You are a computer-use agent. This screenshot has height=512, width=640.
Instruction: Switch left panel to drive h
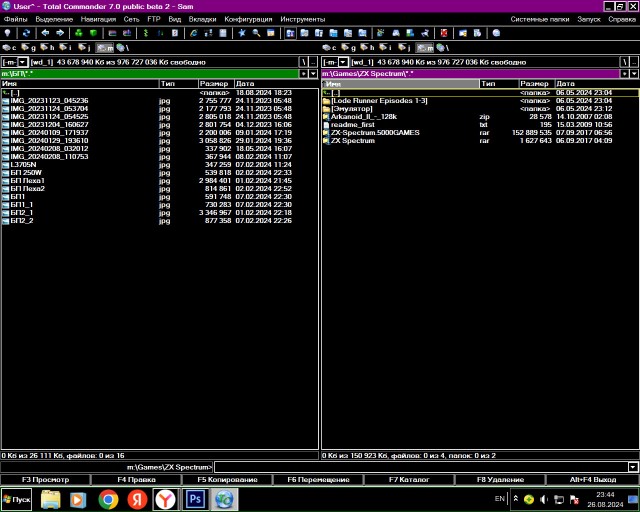(47, 48)
